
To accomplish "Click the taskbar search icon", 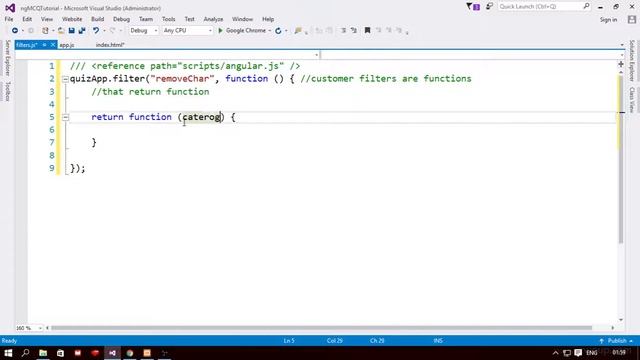I will tap(25, 353).
